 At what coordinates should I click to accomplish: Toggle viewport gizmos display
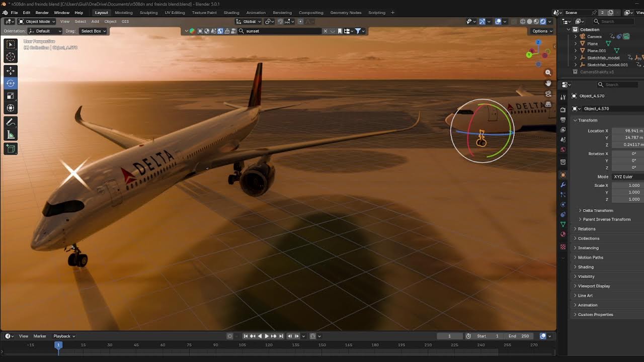pos(482,22)
